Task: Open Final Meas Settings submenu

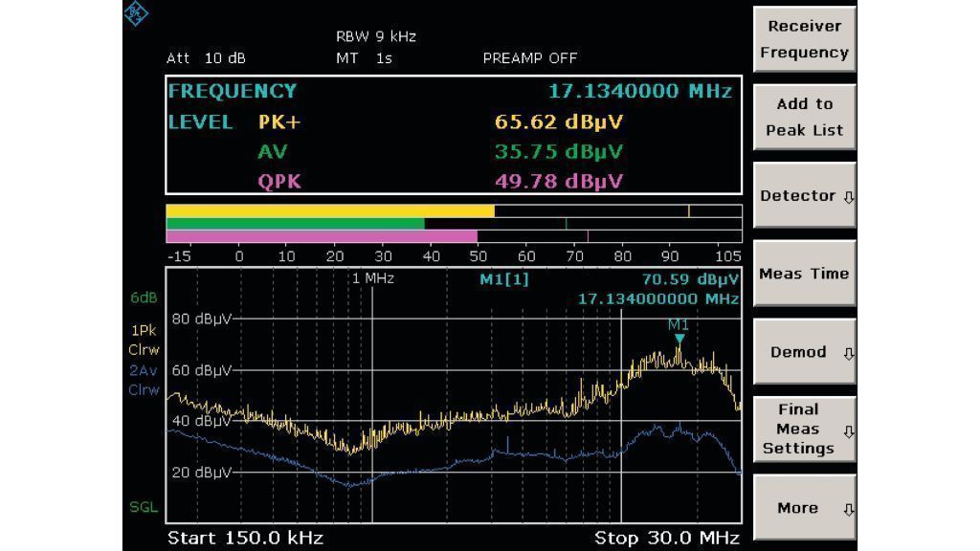Action: coord(804,430)
